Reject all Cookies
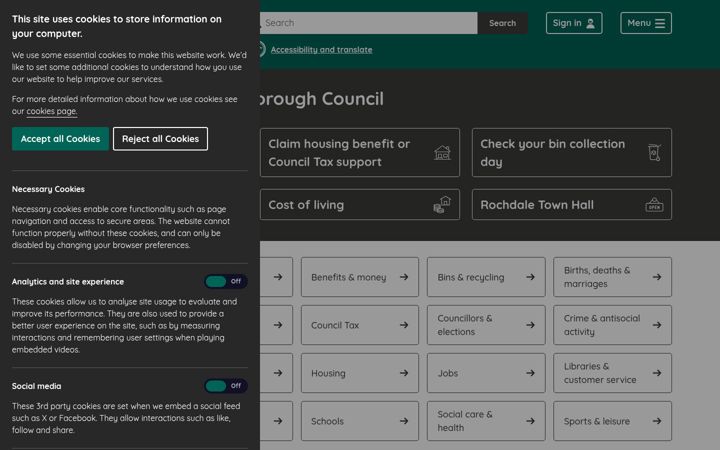 [160, 139]
